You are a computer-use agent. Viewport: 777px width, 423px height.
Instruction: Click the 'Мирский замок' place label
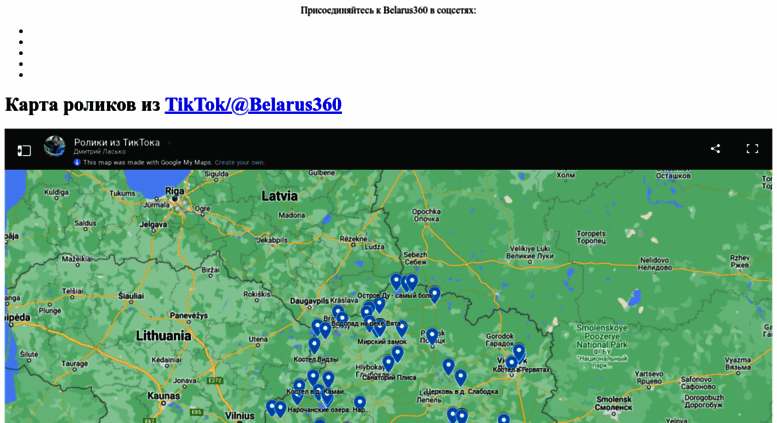coord(382,342)
